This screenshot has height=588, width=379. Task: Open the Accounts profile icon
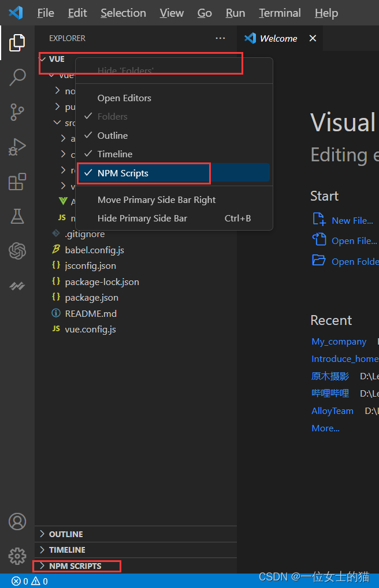17,522
